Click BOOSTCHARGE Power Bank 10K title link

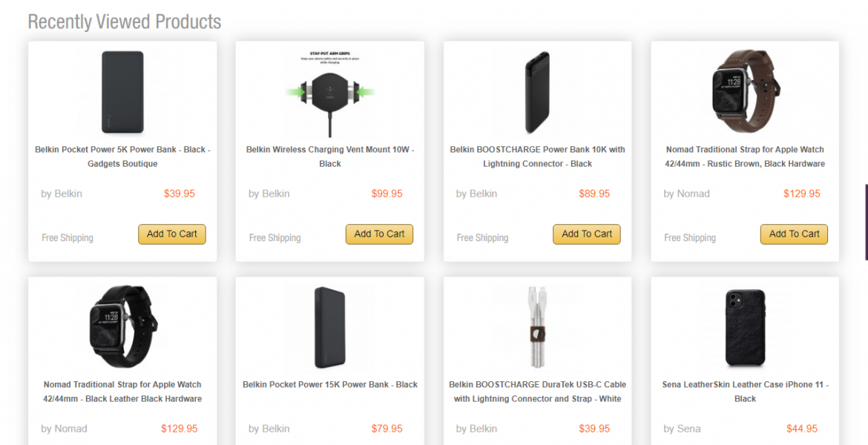pos(537,156)
